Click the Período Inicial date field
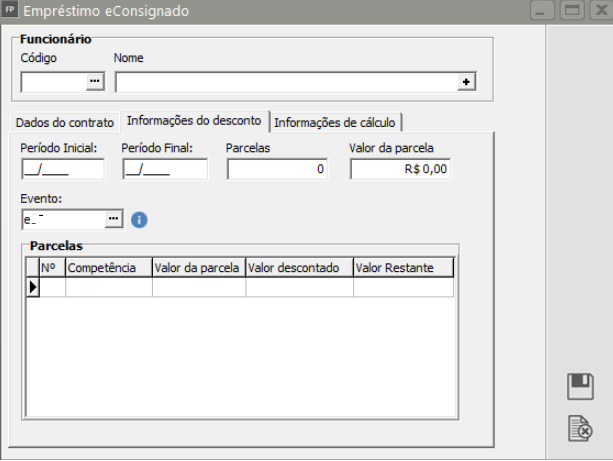Viewport: 613px width, 461px height. coord(62,170)
